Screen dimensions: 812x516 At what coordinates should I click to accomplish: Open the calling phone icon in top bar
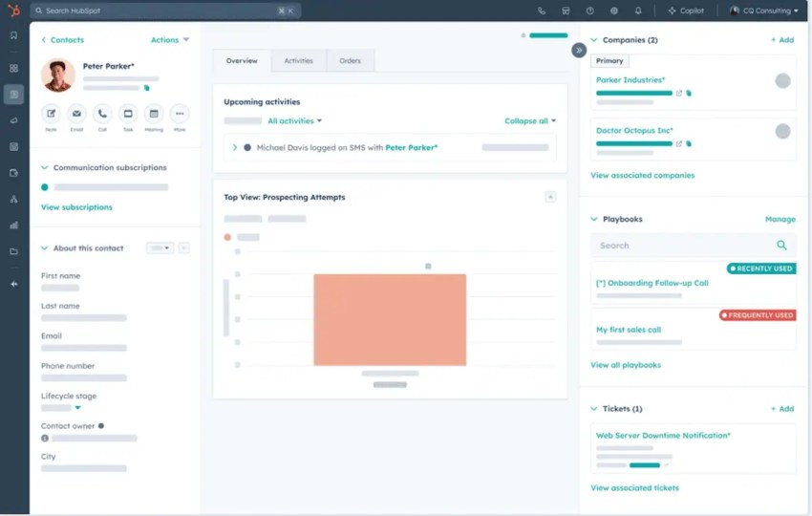542,11
